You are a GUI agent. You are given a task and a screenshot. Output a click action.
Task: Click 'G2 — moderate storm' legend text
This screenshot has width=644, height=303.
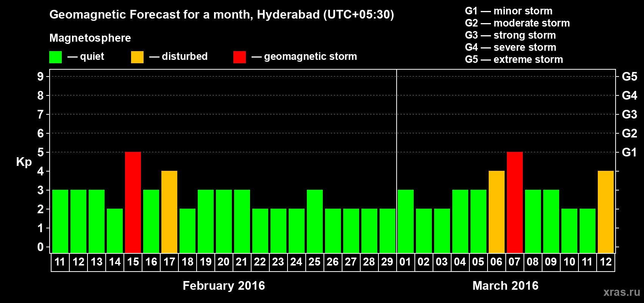click(x=517, y=23)
